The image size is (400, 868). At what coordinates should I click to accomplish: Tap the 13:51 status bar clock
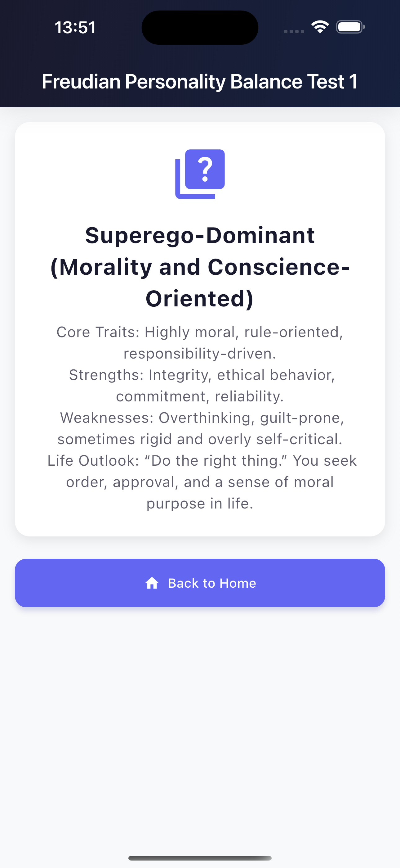(75, 27)
